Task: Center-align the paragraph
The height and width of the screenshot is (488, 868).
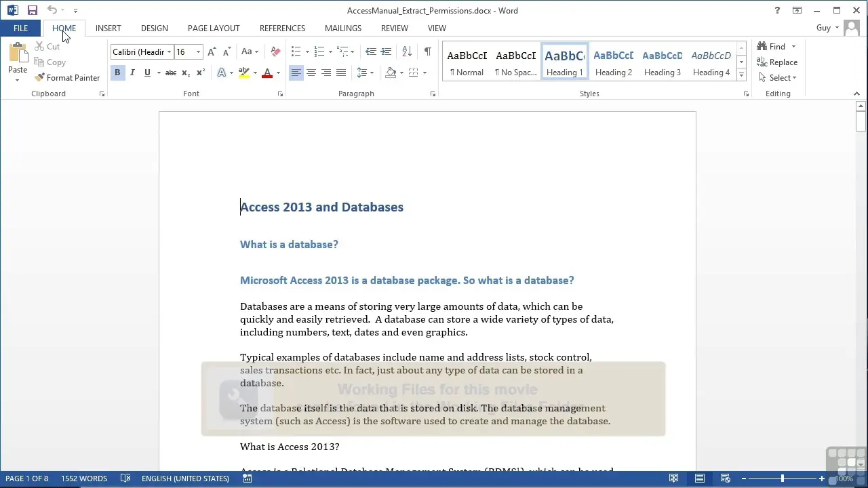Action: (311, 73)
